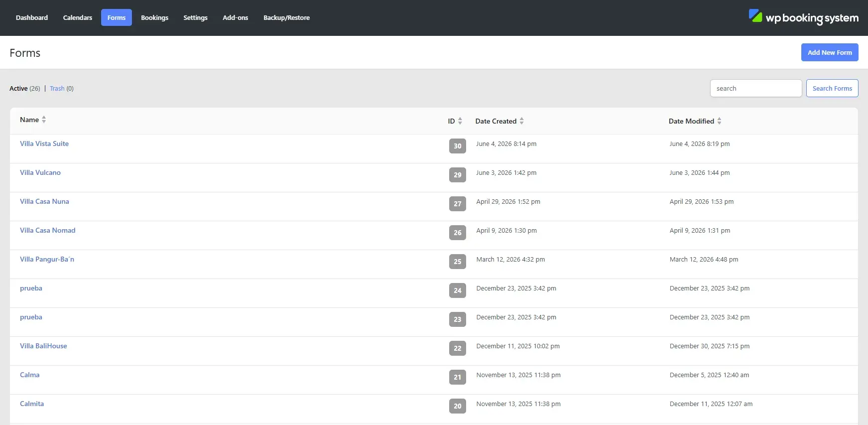The width and height of the screenshot is (868, 425).
Task: Open Villa BaliHouse form
Action: coord(43,346)
